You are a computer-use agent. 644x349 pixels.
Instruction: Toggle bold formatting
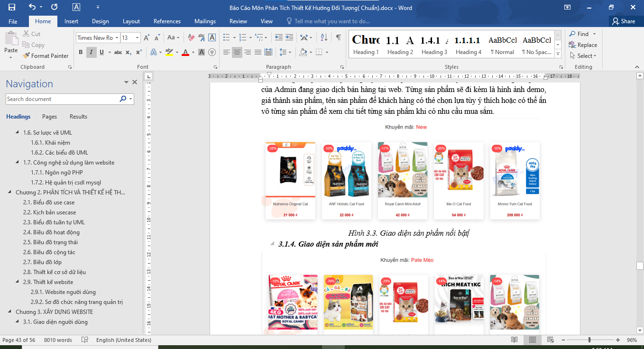click(81, 53)
